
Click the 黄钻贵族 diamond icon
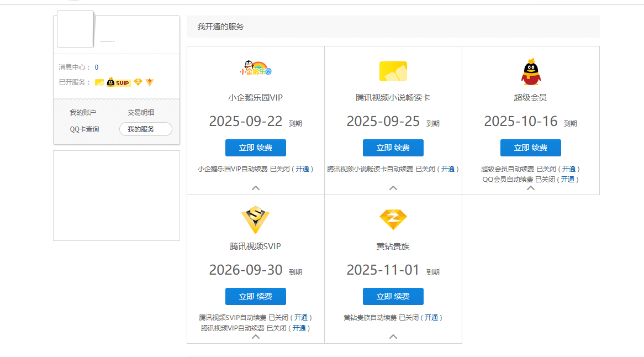click(393, 220)
